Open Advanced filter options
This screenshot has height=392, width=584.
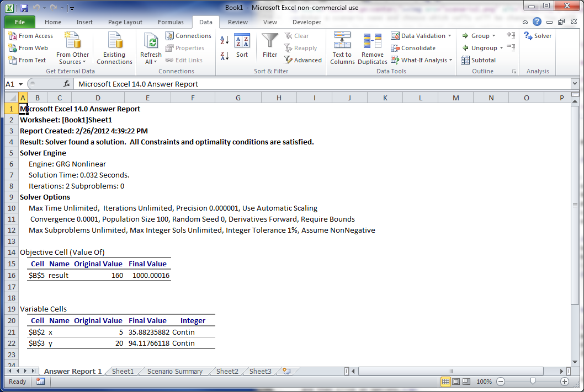[x=303, y=60]
